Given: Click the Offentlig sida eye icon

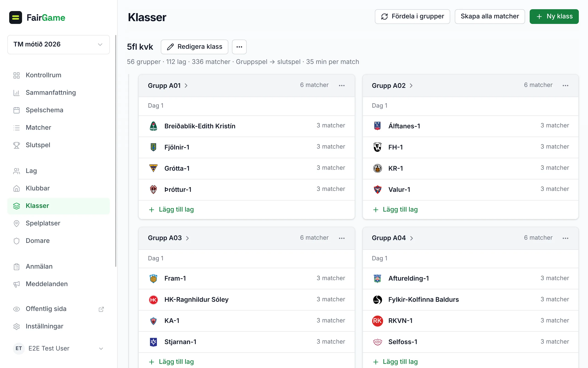Looking at the screenshot, I should pyautogui.click(x=17, y=309).
